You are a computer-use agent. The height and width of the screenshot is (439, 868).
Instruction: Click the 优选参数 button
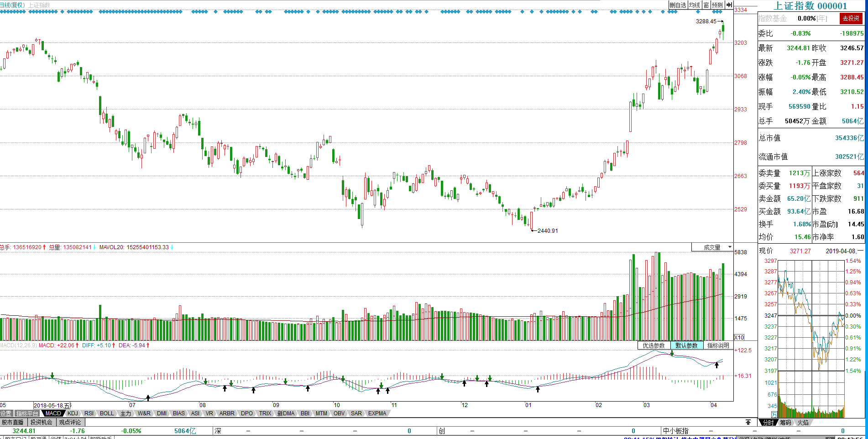pyautogui.click(x=654, y=345)
